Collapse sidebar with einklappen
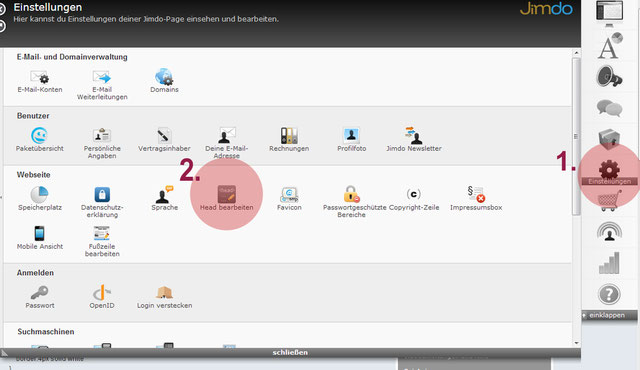This screenshot has width=640, height=370. point(609,315)
